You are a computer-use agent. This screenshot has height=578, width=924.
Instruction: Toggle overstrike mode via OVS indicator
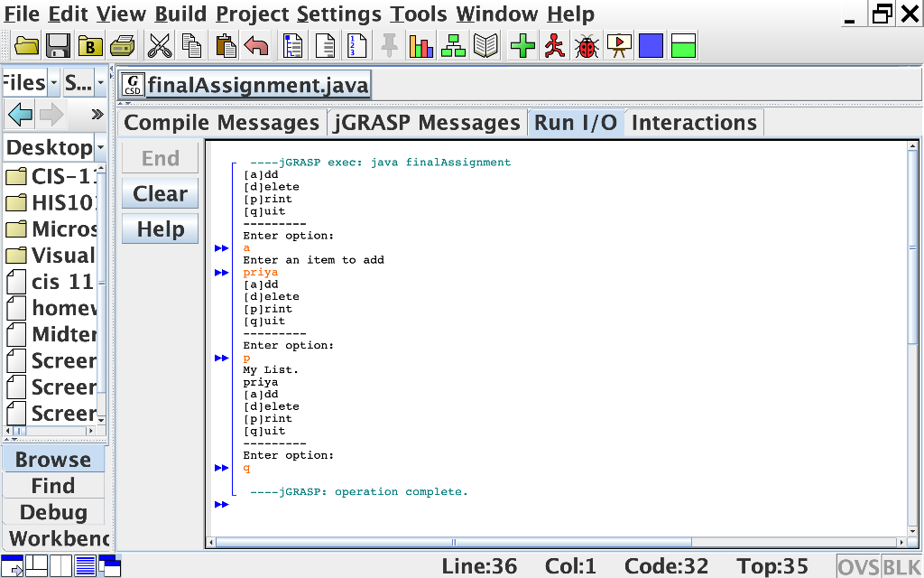[x=857, y=565]
